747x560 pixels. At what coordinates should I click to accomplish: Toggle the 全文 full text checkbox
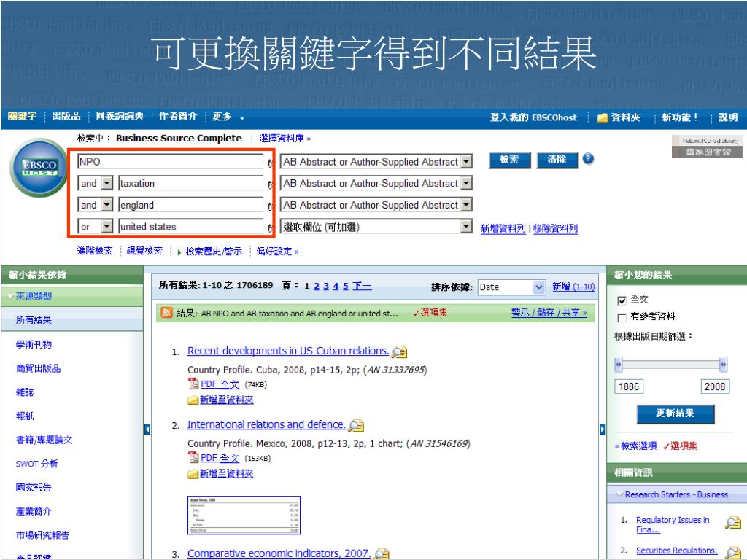(622, 300)
